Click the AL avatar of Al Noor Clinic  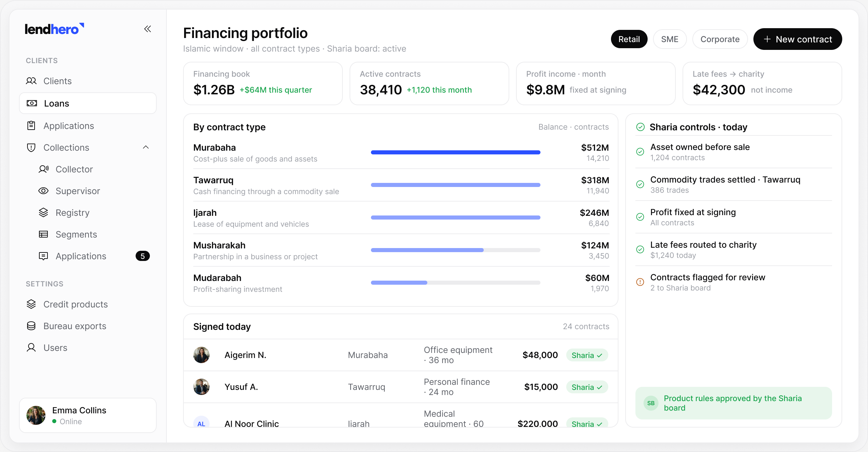201,422
